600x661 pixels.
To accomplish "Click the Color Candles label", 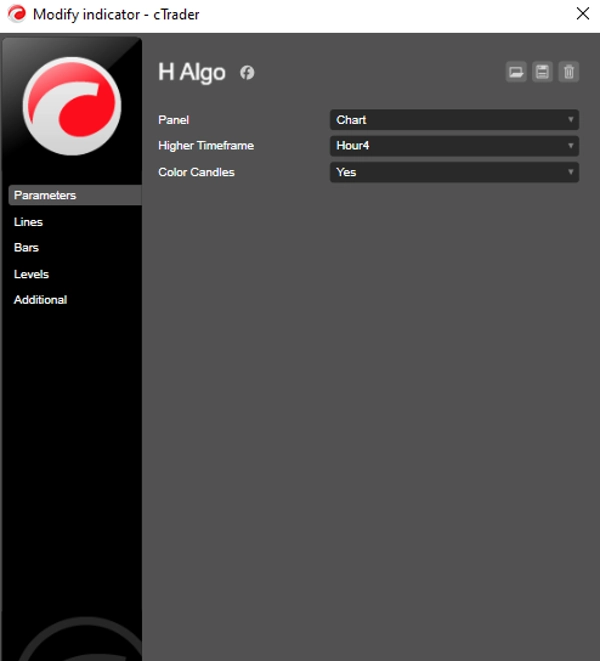I will pyautogui.click(x=196, y=172).
